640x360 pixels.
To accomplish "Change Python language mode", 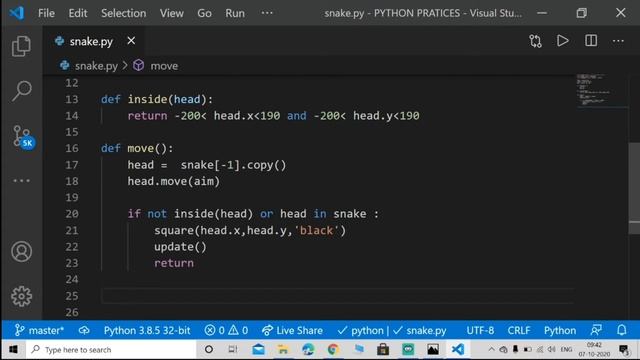I will 560,330.
